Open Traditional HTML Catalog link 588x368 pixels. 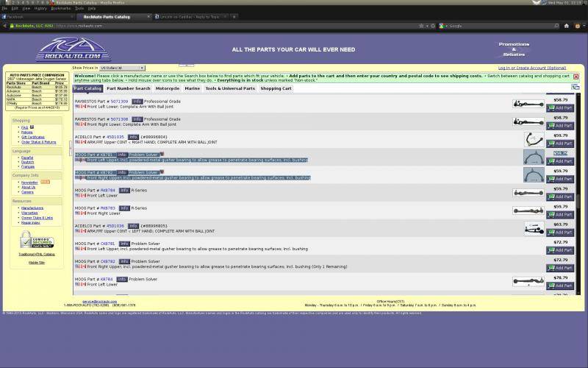(37, 254)
